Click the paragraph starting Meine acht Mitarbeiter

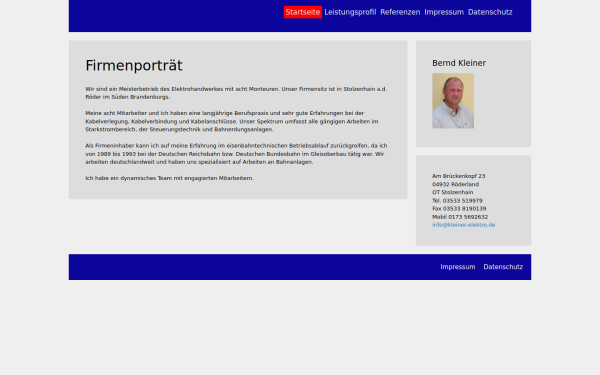pyautogui.click(x=232, y=121)
